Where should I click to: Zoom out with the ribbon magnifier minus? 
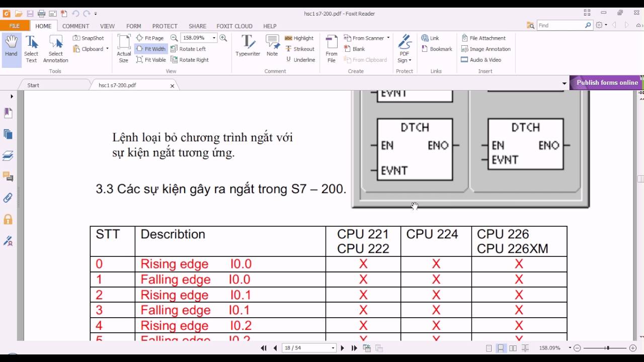174,38
